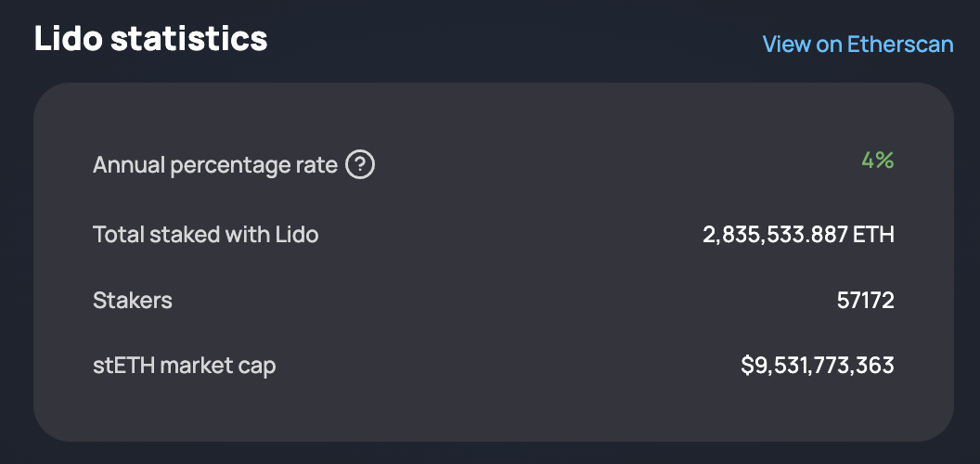
Task: Click the word rate beside the help icon
Action: coord(316,166)
